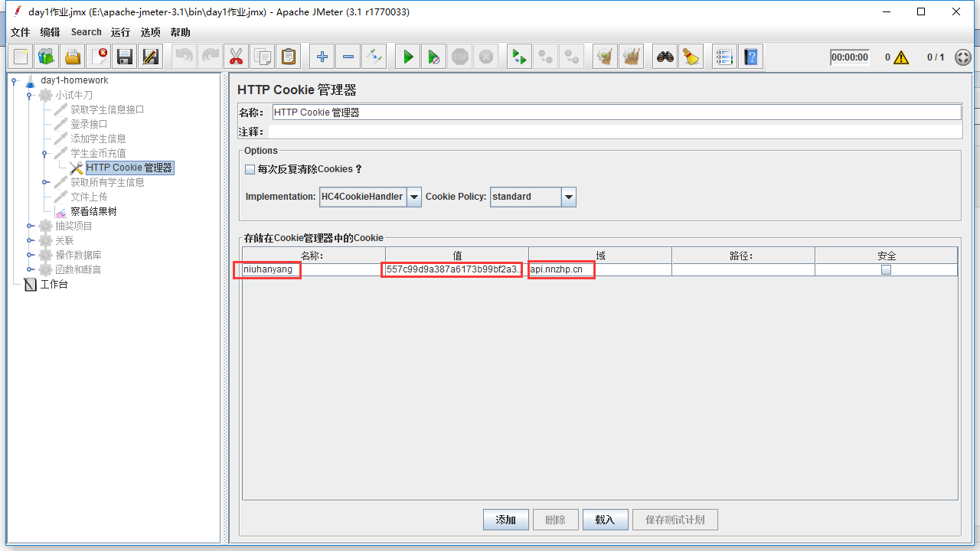Click the remote Start All icon
Image resolution: width=980 pixels, height=551 pixels.
(x=520, y=57)
